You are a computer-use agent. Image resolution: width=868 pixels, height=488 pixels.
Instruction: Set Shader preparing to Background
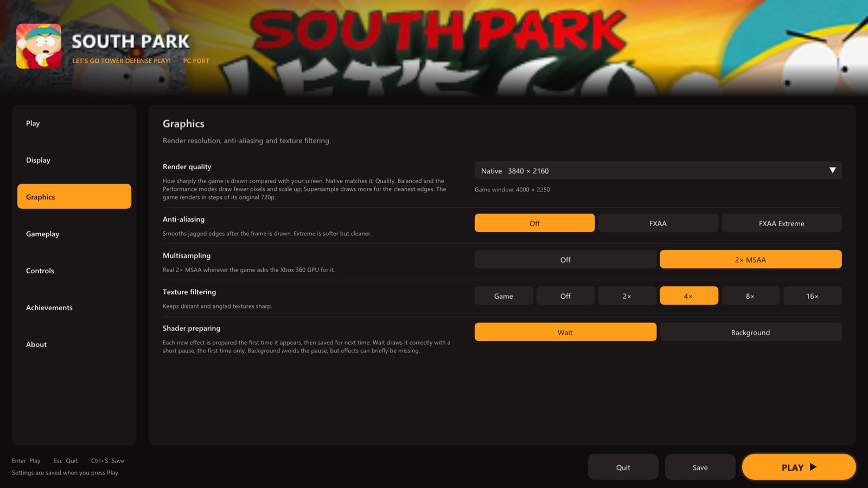[751, 332]
